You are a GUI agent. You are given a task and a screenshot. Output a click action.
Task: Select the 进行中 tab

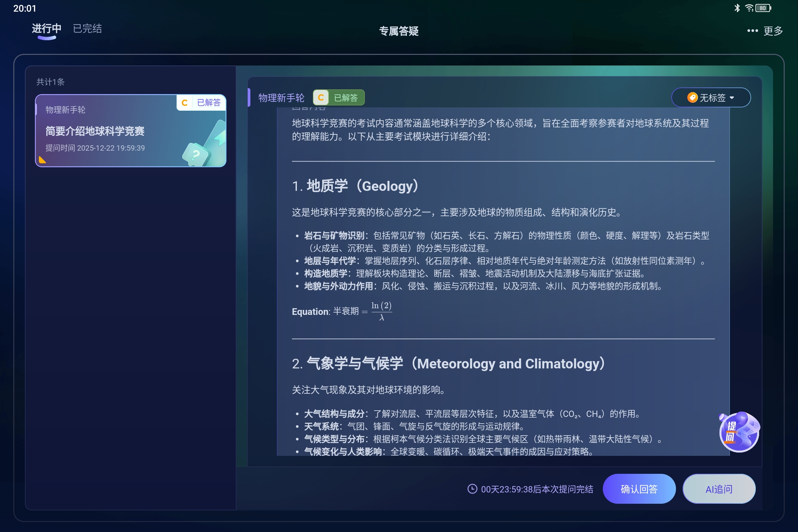point(46,29)
